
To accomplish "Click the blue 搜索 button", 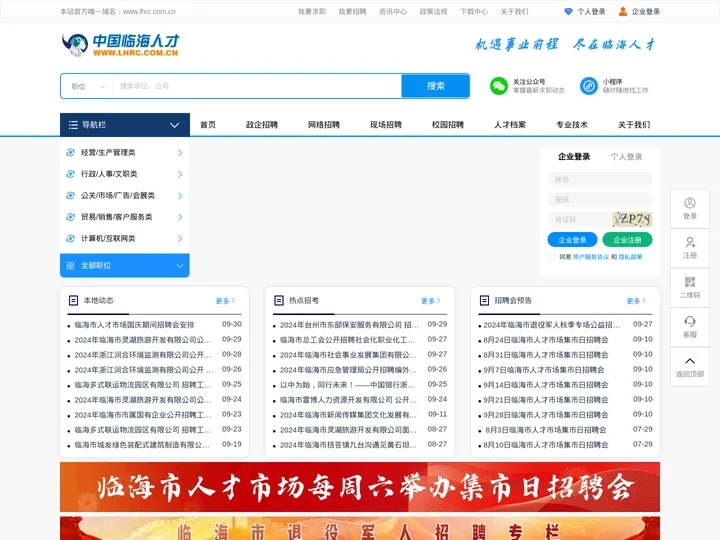I will (435, 86).
